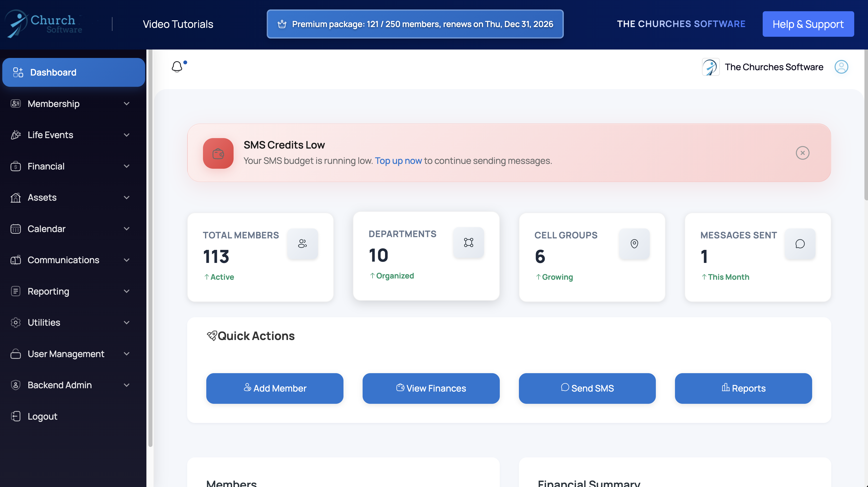Viewport: 868px width, 487px height.
Task: Click the Growing status label
Action: 557,277
